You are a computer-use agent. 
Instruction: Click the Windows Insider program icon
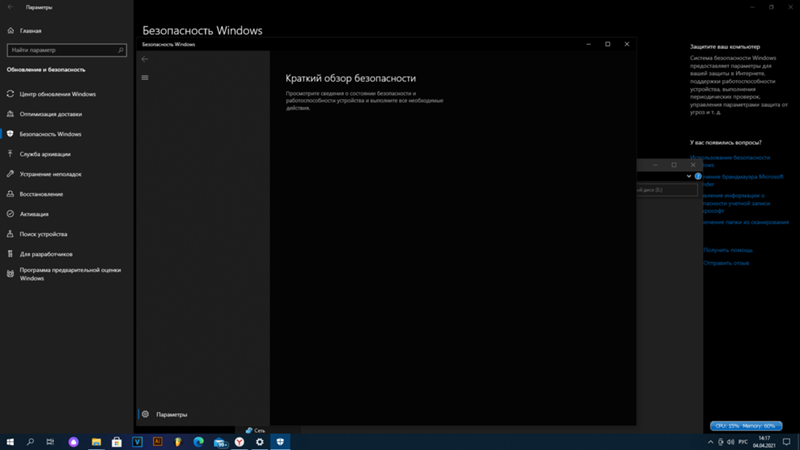coord(10,274)
